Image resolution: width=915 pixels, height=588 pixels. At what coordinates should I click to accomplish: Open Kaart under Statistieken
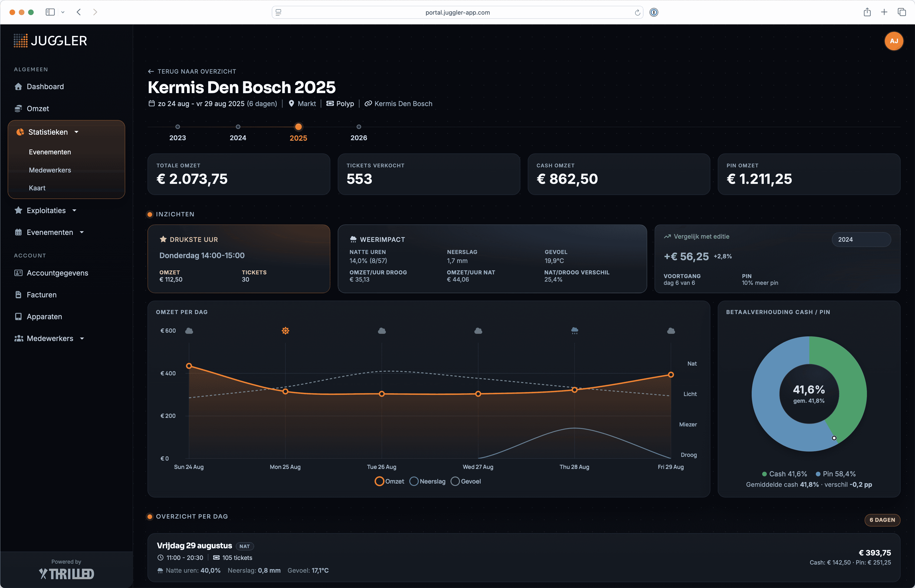point(37,188)
